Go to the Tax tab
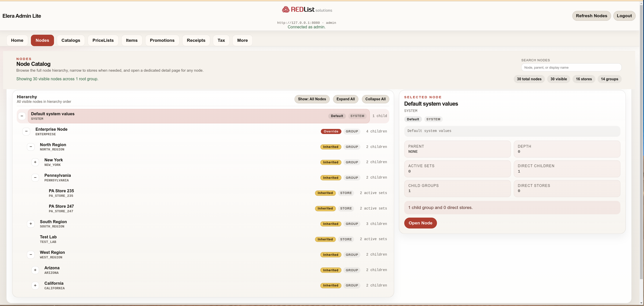644x306 pixels. [x=221, y=40]
